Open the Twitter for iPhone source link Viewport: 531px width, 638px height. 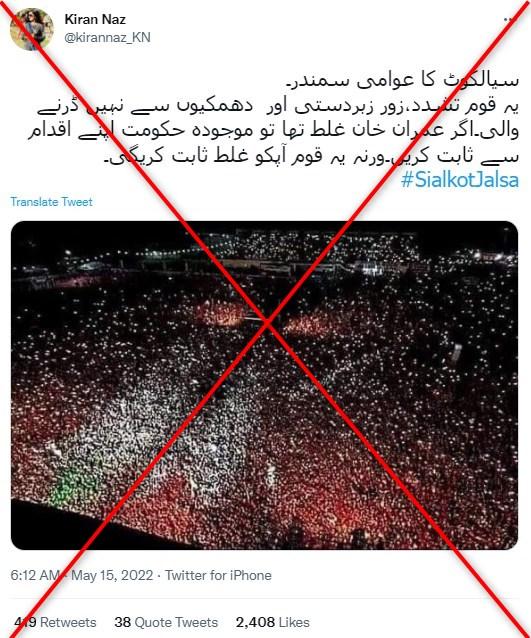[x=219, y=575]
